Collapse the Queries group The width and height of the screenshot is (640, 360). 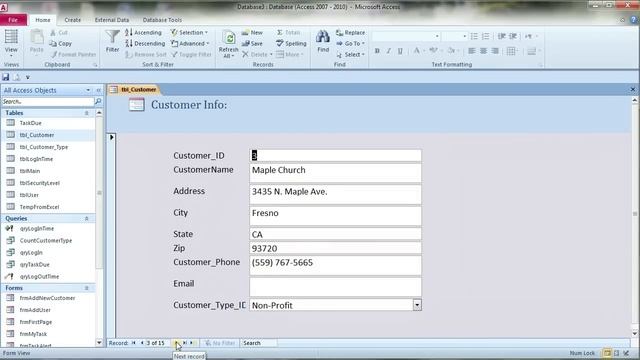click(x=87, y=219)
